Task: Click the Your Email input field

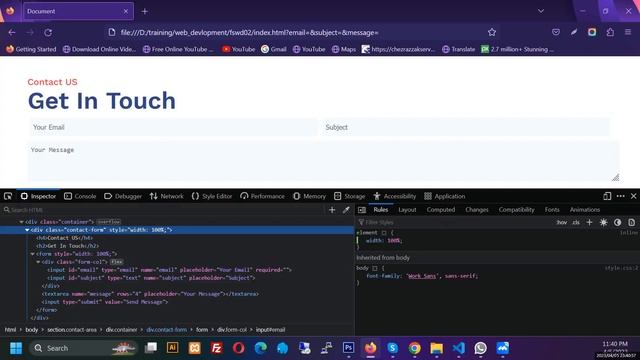Action: (x=173, y=127)
